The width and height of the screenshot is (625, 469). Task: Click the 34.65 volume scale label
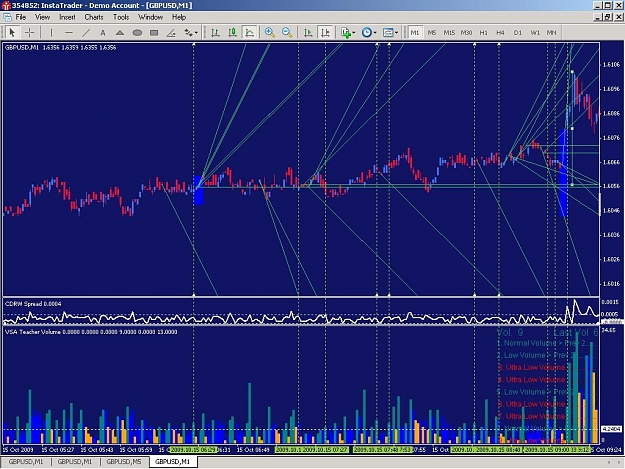tap(609, 330)
